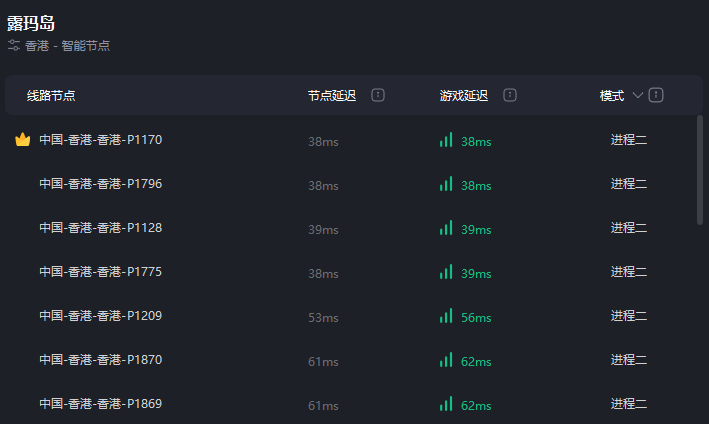Click the info icon next to 节点延迟
Viewport: 709px width, 424px height.
[x=378, y=95]
